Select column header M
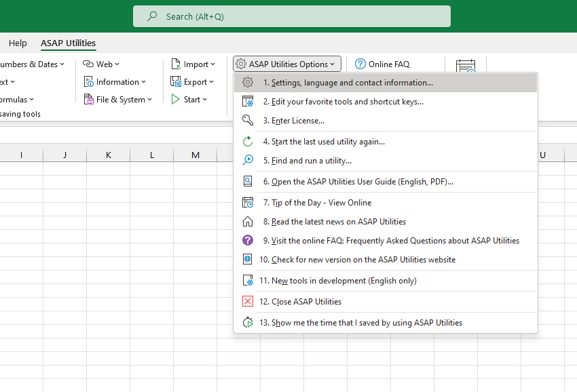This screenshot has height=392, width=577. tap(196, 155)
